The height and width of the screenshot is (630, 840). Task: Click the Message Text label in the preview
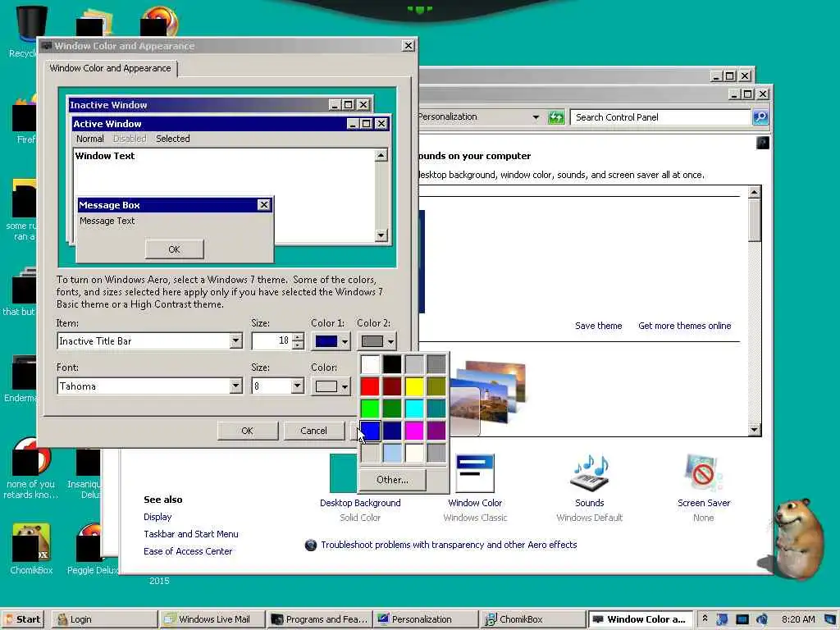(x=107, y=221)
